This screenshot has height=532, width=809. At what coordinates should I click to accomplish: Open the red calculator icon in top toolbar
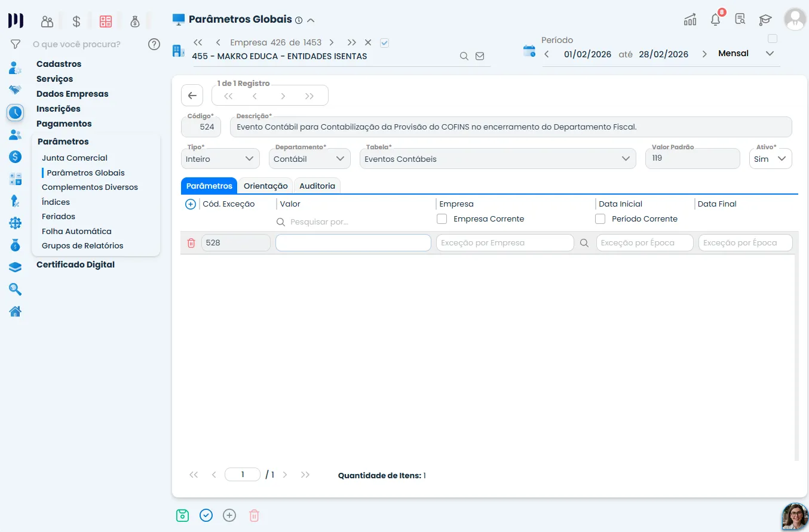click(106, 21)
